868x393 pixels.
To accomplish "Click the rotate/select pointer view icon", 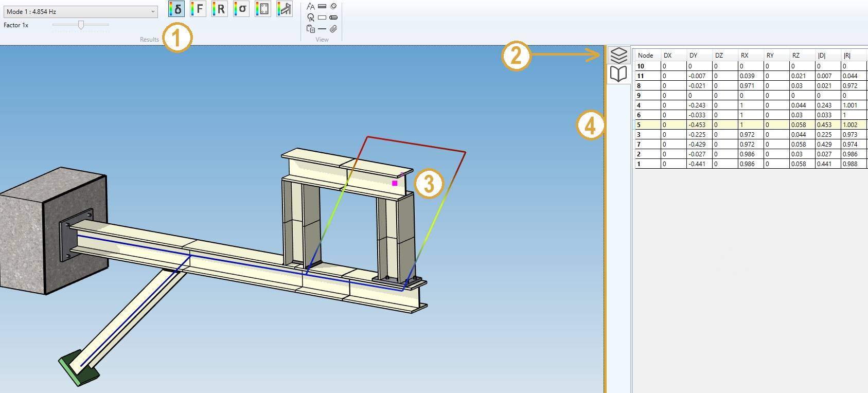I will click(310, 17).
